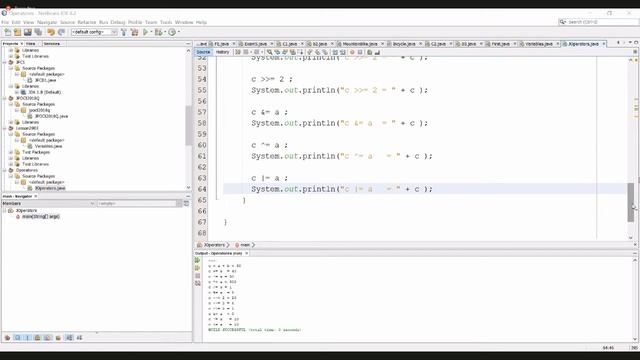Click the Find Selection magnifier icon in editor toolbar
The width and height of the screenshot is (640, 360).
[x=269, y=52]
